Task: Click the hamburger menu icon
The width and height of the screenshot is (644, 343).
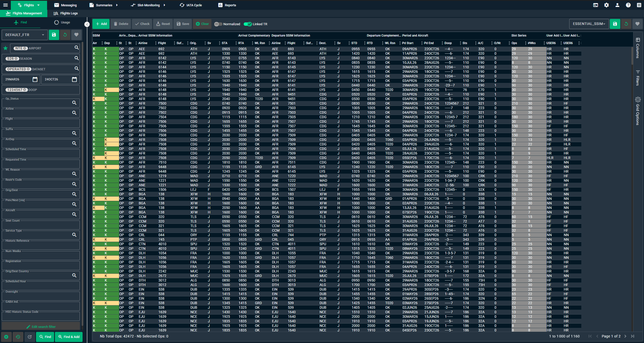Action: [x=5, y=5]
